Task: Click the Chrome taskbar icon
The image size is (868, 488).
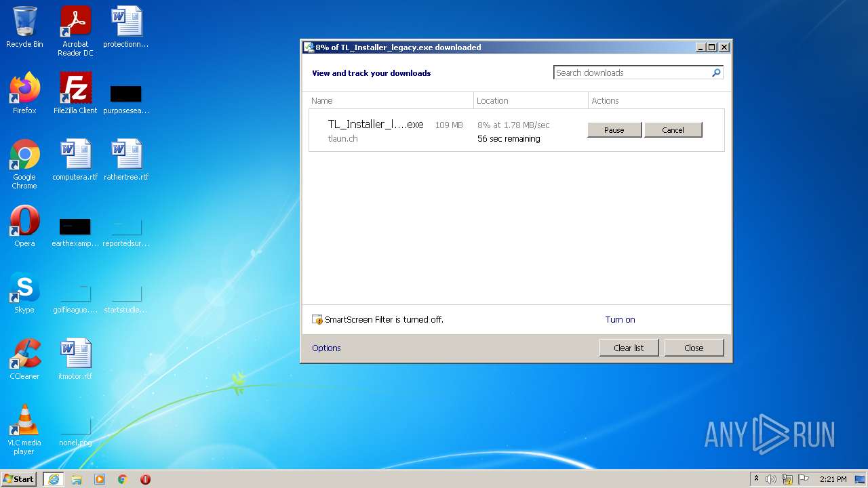Action: pyautogui.click(x=123, y=479)
